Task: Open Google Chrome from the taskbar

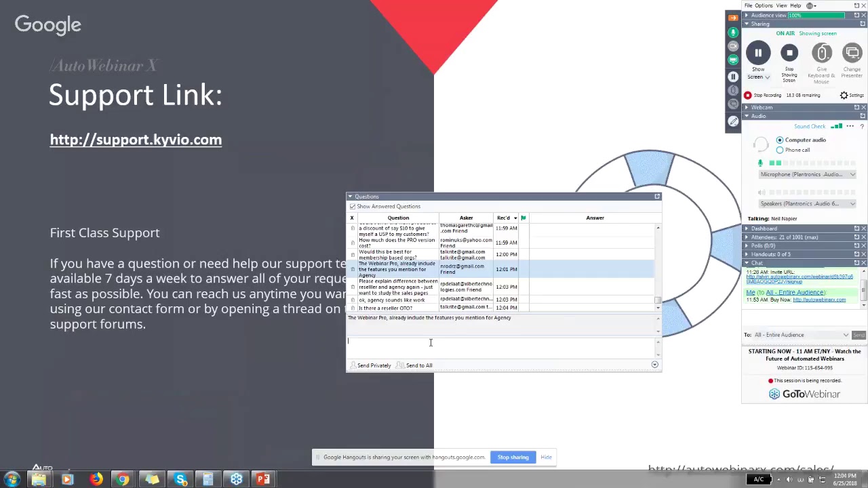Action: 123,480
